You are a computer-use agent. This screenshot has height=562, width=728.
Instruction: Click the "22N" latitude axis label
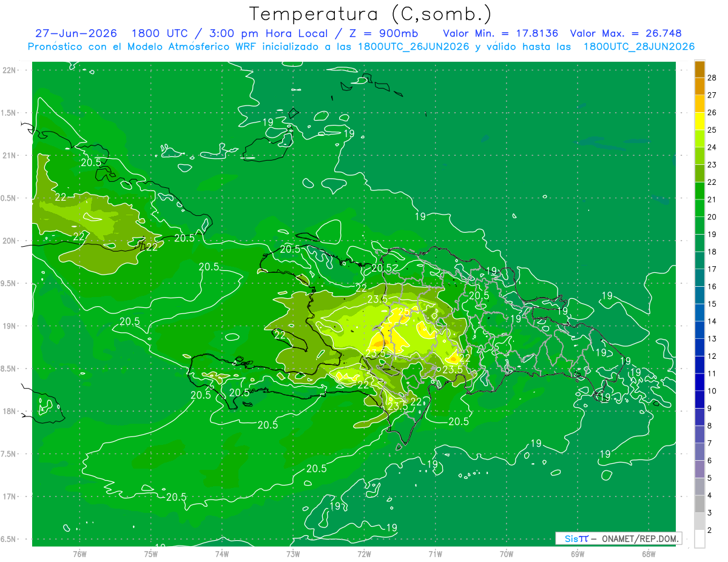click(10, 70)
